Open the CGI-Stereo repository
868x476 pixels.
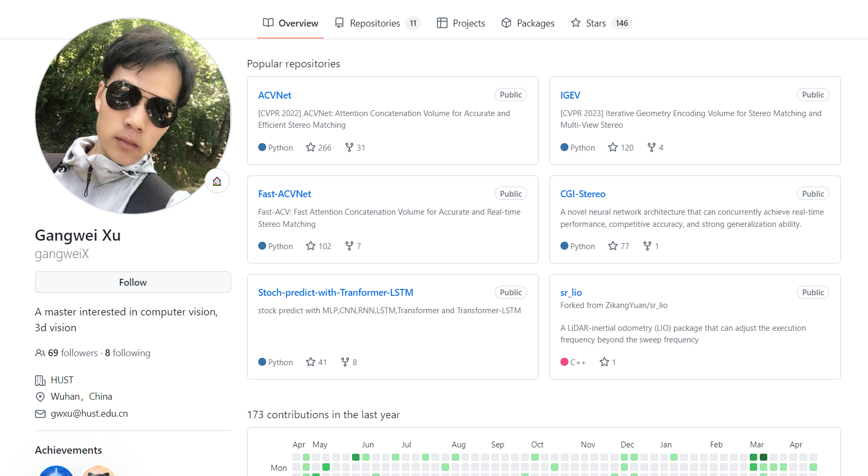[583, 194]
